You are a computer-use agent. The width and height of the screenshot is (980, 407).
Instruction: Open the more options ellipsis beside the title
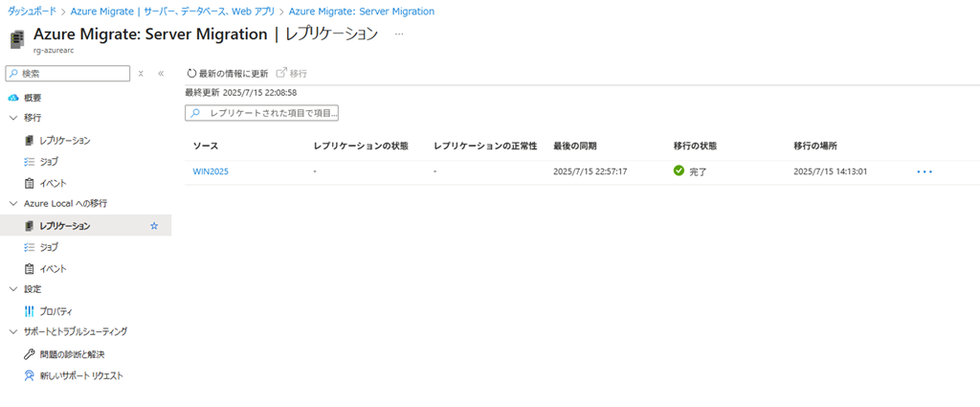[x=399, y=35]
